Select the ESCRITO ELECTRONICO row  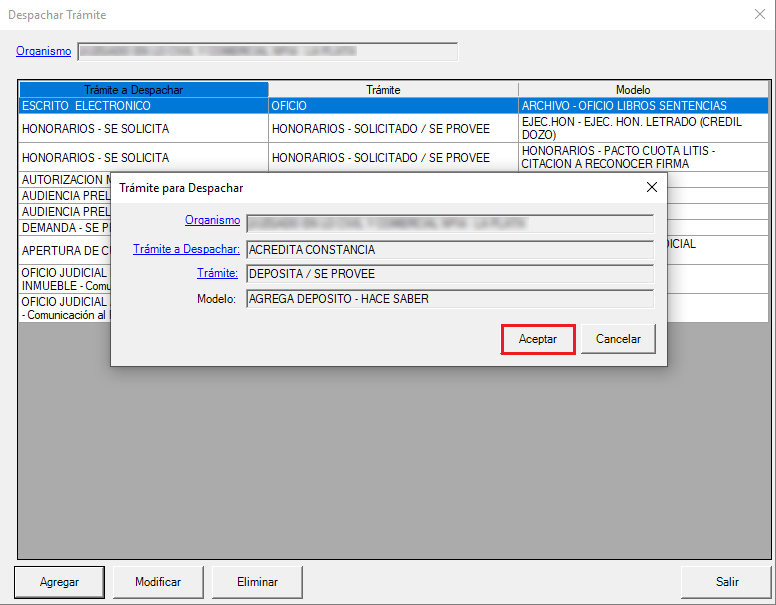tap(143, 105)
